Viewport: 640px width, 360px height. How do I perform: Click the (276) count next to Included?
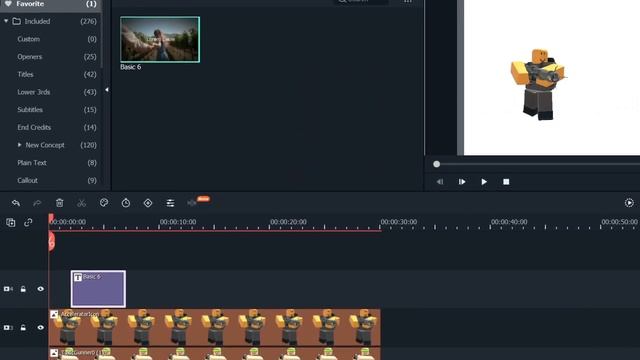(89, 21)
